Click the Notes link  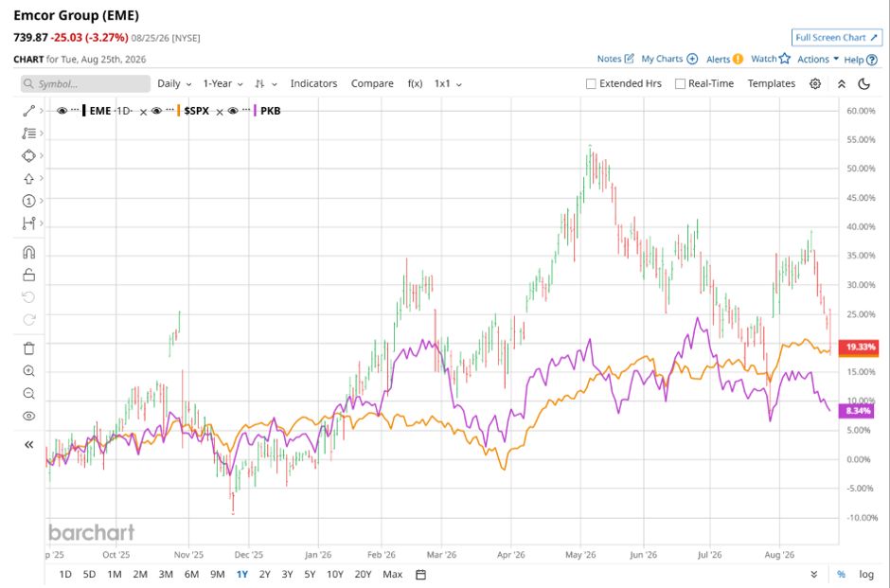(x=615, y=59)
